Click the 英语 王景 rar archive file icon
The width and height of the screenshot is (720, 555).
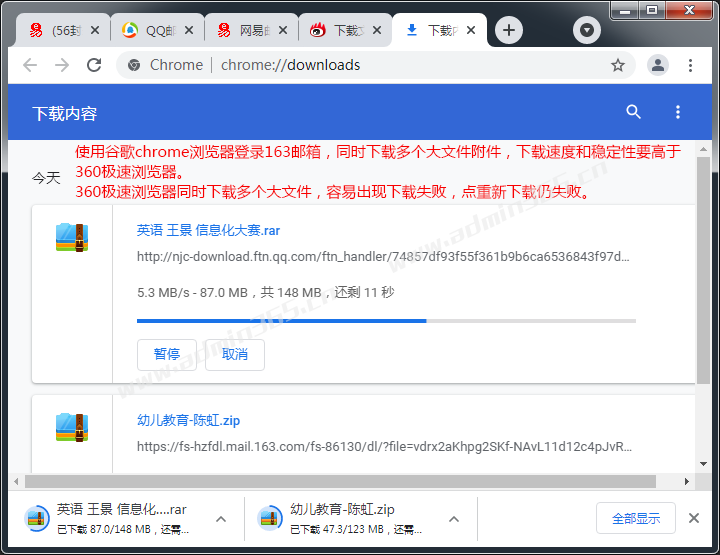tap(72, 237)
